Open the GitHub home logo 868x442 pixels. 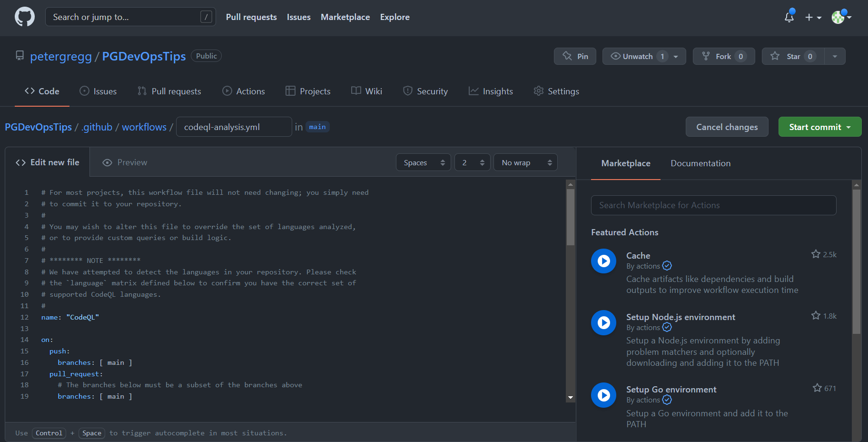point(25,17)
